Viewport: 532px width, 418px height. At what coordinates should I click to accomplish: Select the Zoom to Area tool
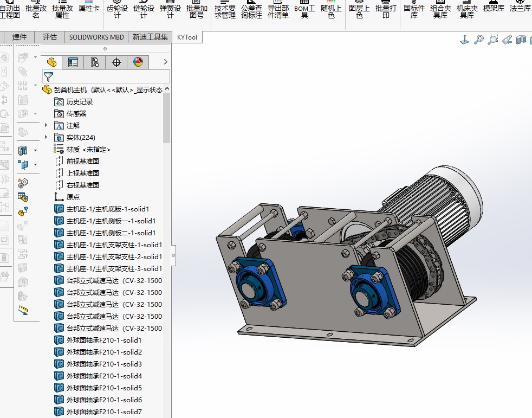point(493,40)
